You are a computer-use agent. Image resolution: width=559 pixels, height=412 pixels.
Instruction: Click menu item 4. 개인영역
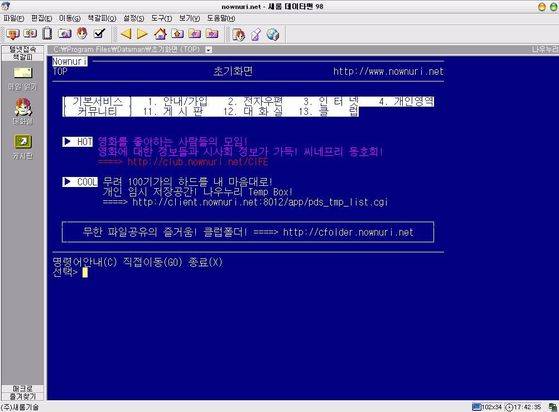click(406, 102)
